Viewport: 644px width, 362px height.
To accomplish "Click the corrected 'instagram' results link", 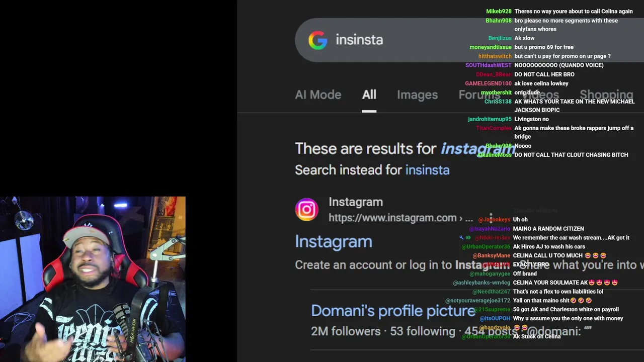I will pyautogui.click(x=478, y=149).
